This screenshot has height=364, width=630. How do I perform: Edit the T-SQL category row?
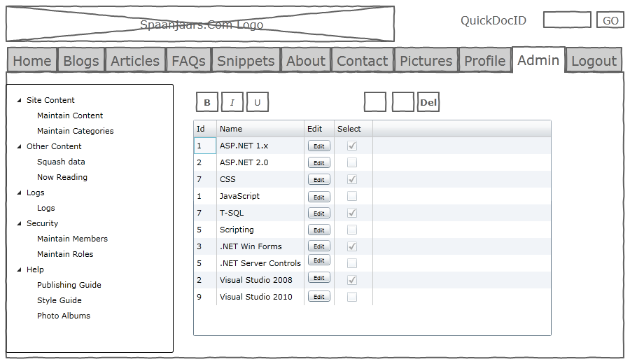point(318,213)
